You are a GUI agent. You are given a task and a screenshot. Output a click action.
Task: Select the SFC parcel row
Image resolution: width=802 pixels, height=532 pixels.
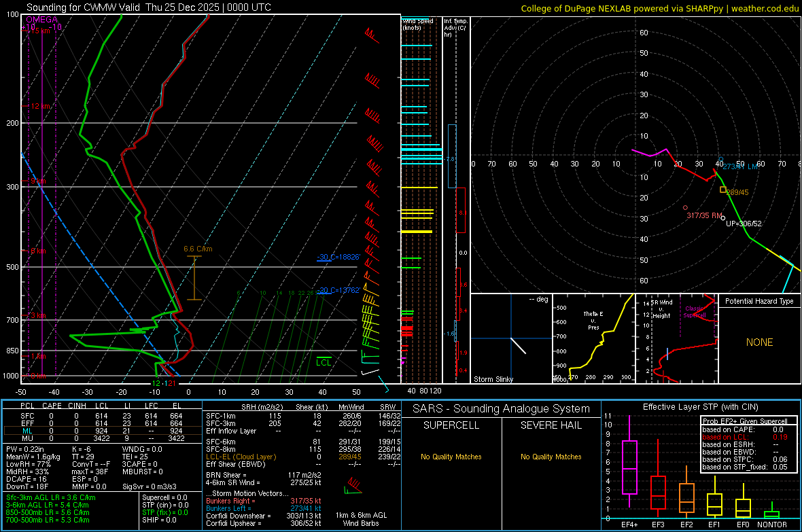click(103, 416)
